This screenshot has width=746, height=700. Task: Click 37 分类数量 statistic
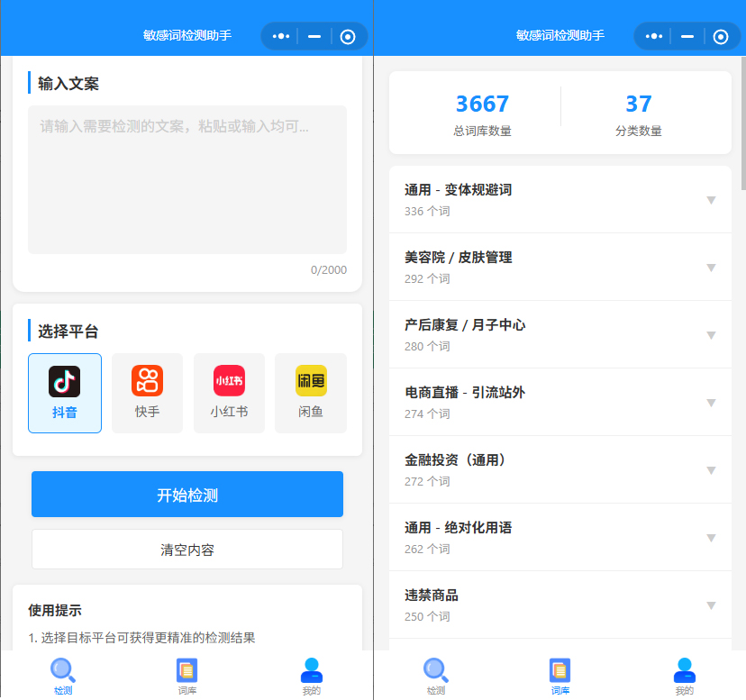639,114
